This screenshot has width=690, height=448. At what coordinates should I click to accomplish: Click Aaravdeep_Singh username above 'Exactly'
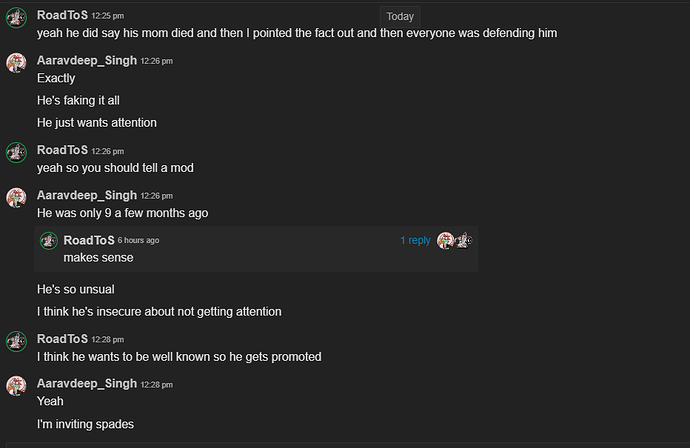click(x=87, y=61)
